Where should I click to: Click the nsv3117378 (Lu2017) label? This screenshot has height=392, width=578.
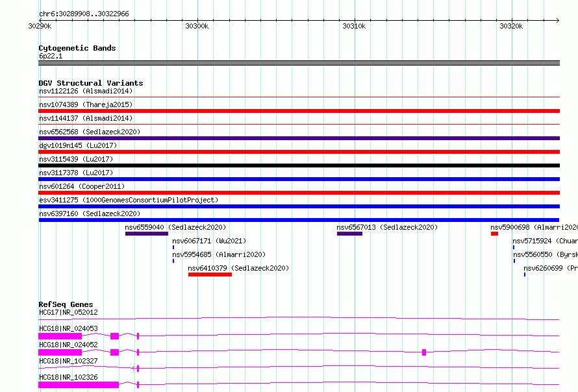(76, 173)
